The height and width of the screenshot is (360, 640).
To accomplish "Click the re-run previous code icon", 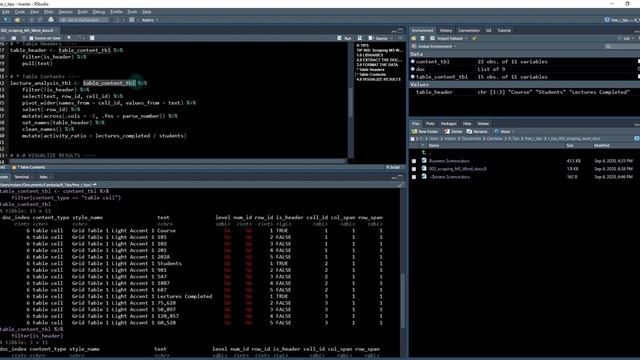I will [x=360, y=38].
